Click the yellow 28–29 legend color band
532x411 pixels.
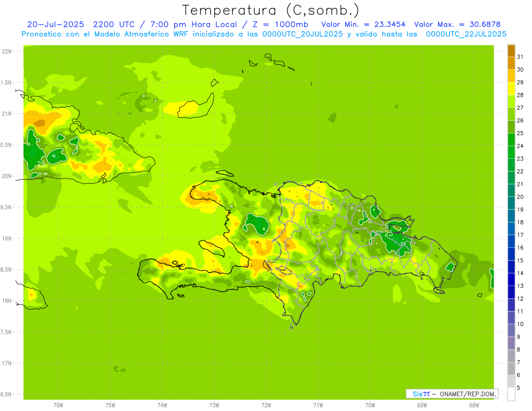point(511,88)
